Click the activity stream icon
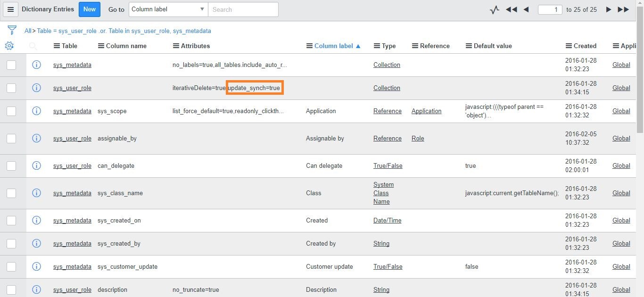Viewport: 644px width, 297px height. tap(494, 9)
